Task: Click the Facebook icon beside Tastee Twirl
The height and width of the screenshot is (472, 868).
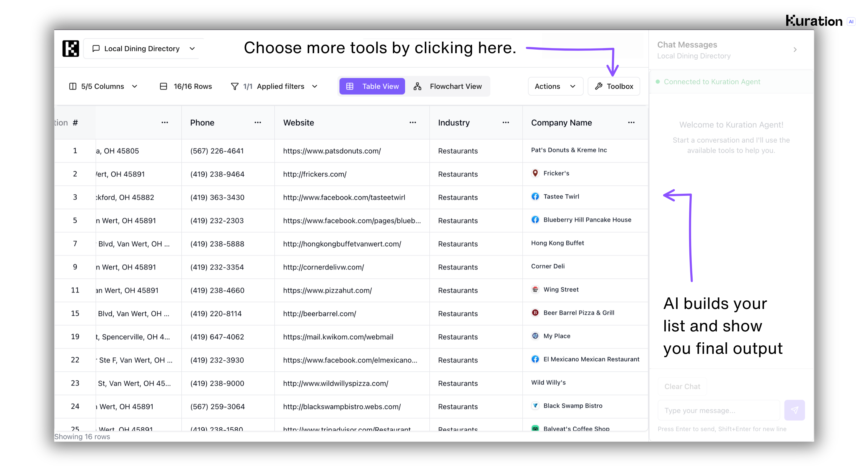Action: (x=535, y=196)
